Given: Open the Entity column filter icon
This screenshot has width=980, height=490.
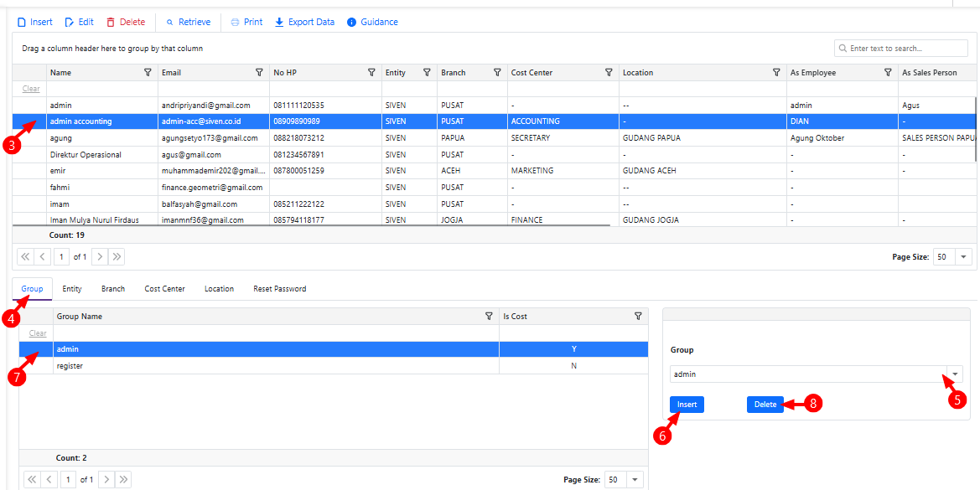Looking at the screenshot, I should click(x=427, y=72).
